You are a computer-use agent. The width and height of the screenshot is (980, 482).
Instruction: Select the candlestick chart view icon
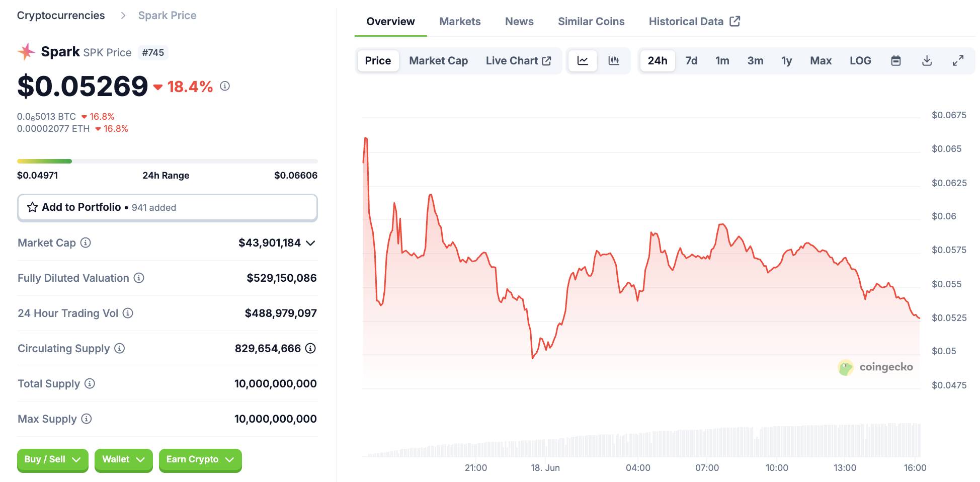pyautogui.click(x=614, y=61)
